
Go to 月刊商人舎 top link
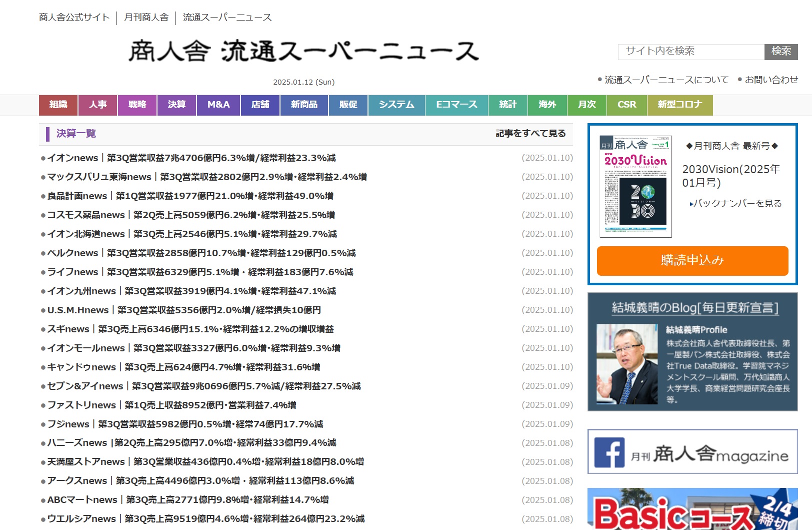click(x=146, y=18)
